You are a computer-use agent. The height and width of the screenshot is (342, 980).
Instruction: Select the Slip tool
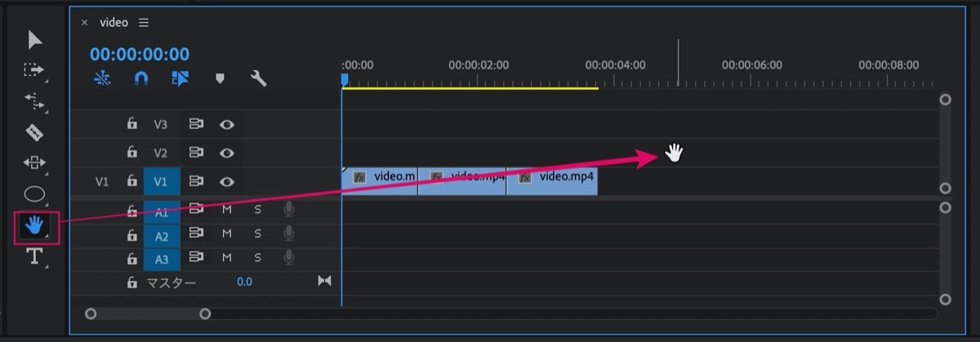(34, 162)
